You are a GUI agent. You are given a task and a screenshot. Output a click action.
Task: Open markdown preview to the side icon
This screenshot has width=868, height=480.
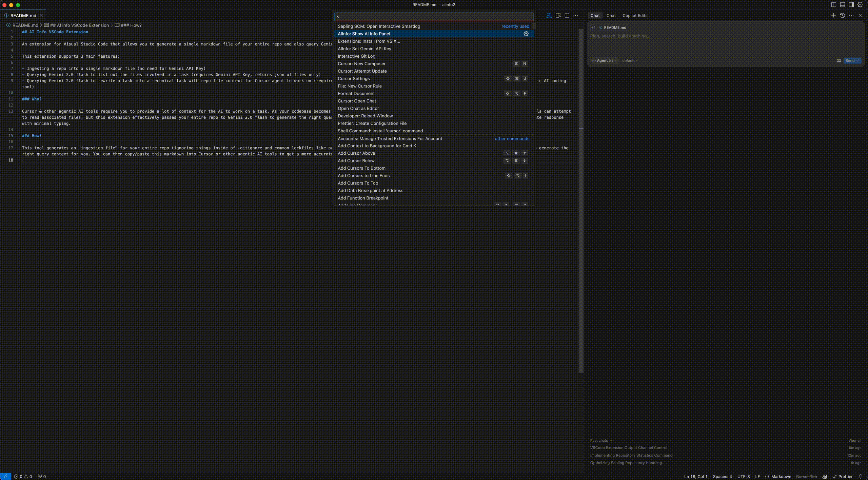click(x=558, y=16)
